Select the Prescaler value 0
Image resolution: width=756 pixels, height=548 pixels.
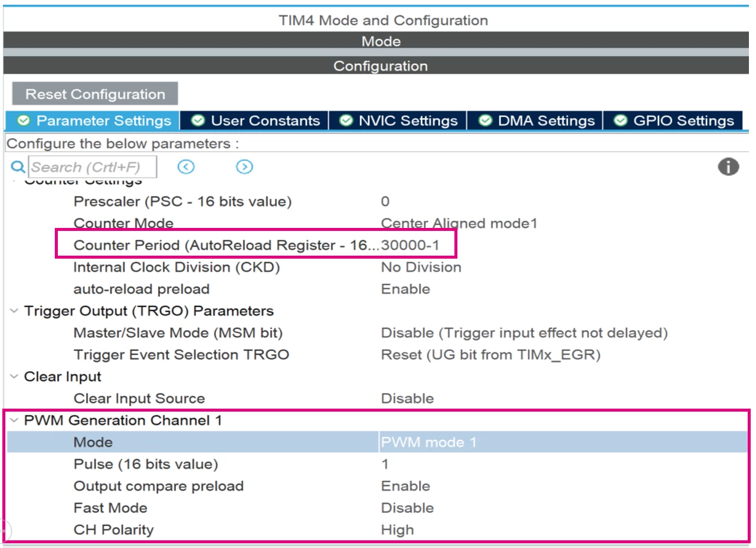pos(385,201)
